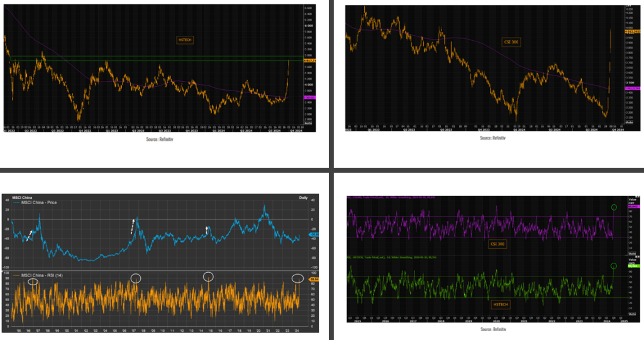
Task: Click the green circle marker on HSTECH RSI
Action: pos(613,266)
